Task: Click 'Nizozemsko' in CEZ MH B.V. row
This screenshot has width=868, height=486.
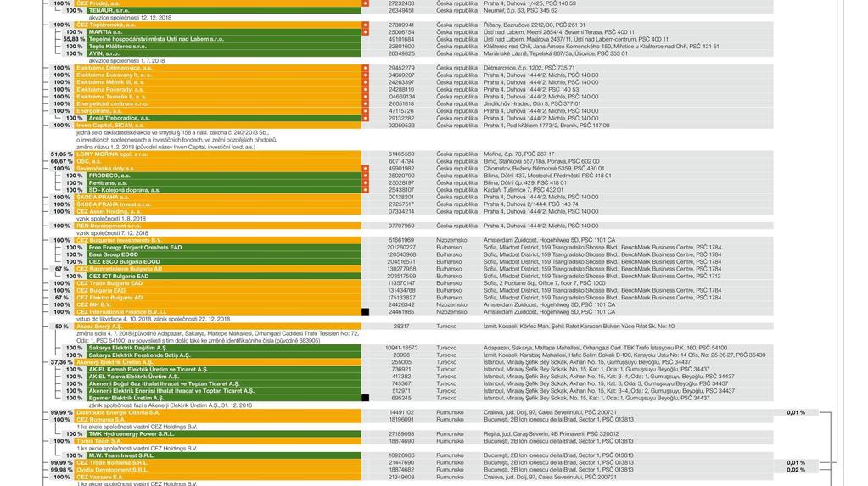Action: (x=451, y=305)
